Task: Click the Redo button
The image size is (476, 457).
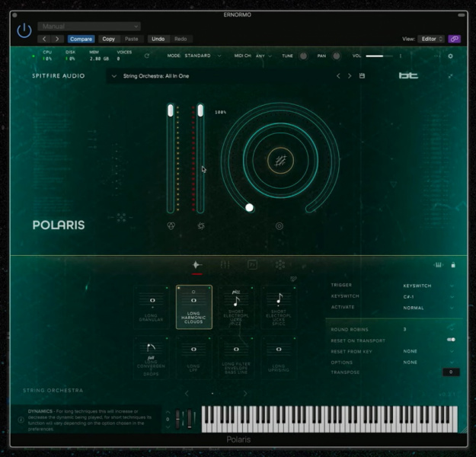Action: click(x=180, y=39)
